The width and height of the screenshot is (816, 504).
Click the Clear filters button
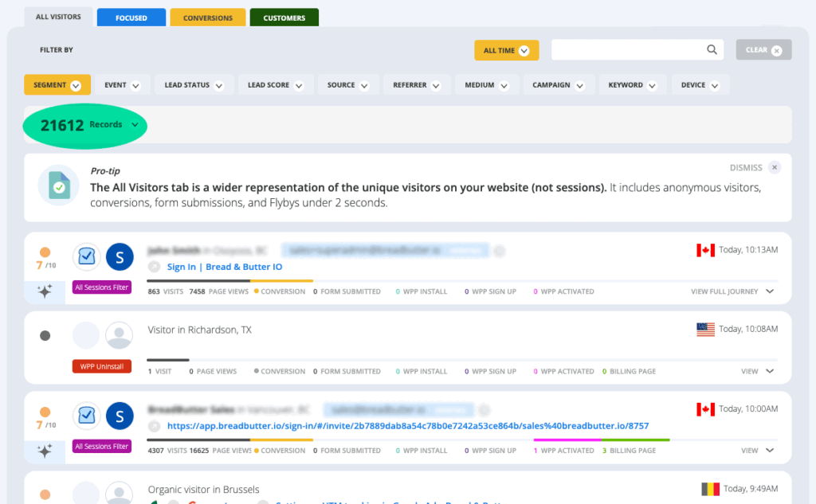click(x=763, y=50)
